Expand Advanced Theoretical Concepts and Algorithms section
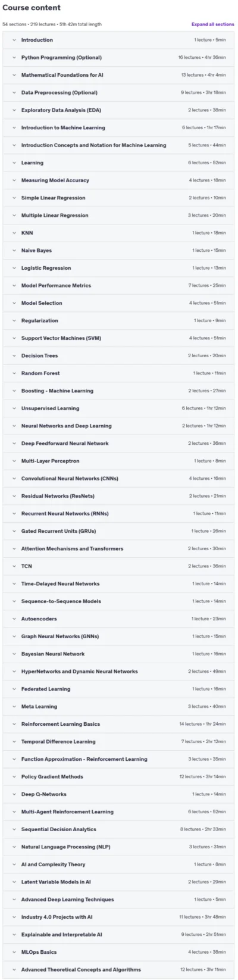238x980 pixels. (118, 969)
